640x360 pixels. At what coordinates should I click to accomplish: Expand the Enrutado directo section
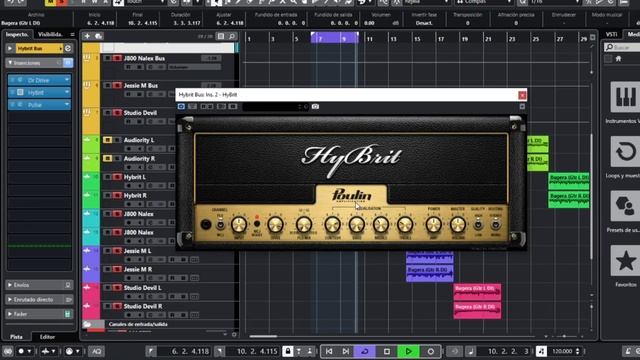pyautogui.click(x=10, y=300)
